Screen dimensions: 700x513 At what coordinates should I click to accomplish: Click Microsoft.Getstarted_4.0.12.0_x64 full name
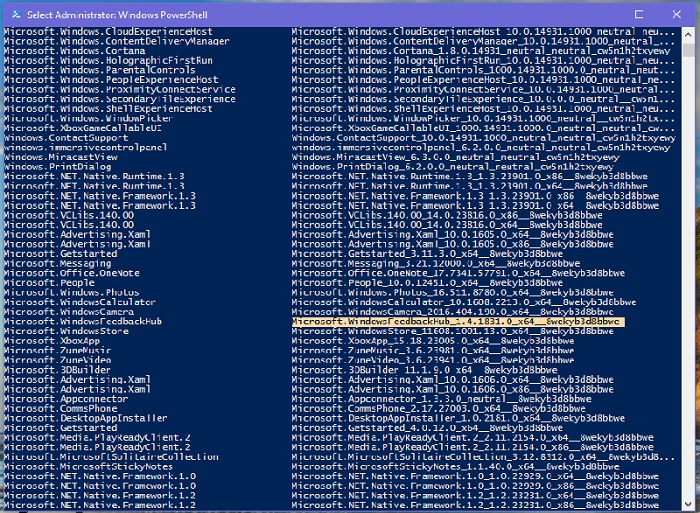coord(427,428)
